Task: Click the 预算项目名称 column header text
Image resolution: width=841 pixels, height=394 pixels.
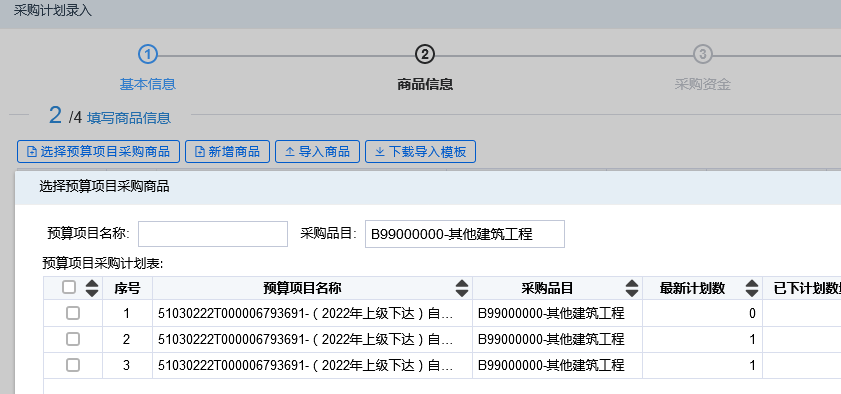Action: coord(303,288)
